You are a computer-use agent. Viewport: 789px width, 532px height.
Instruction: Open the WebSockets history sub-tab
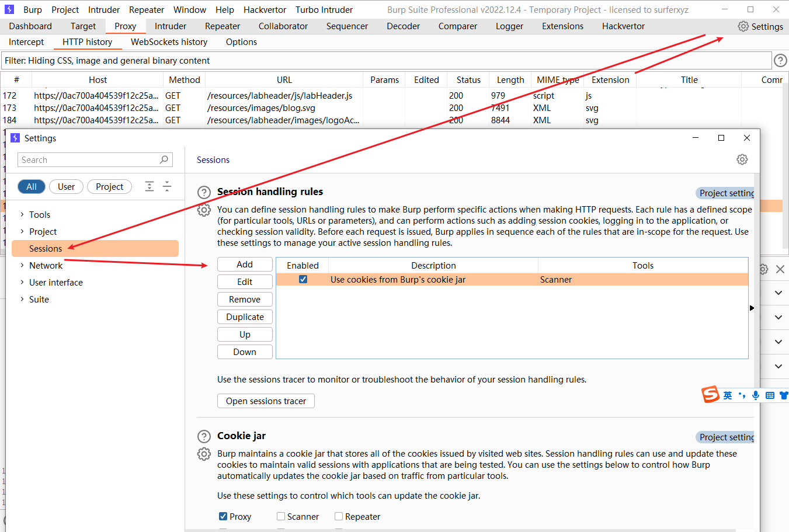[169, 42]
